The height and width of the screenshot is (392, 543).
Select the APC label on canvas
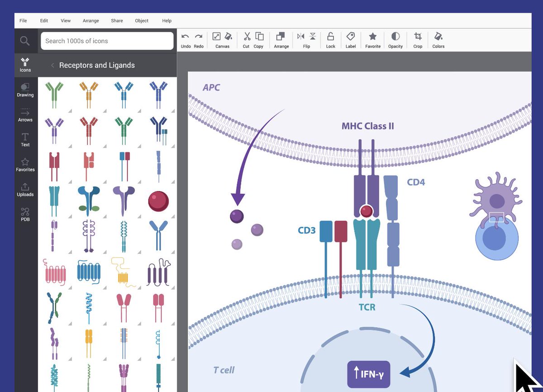(x=211, y=87)
